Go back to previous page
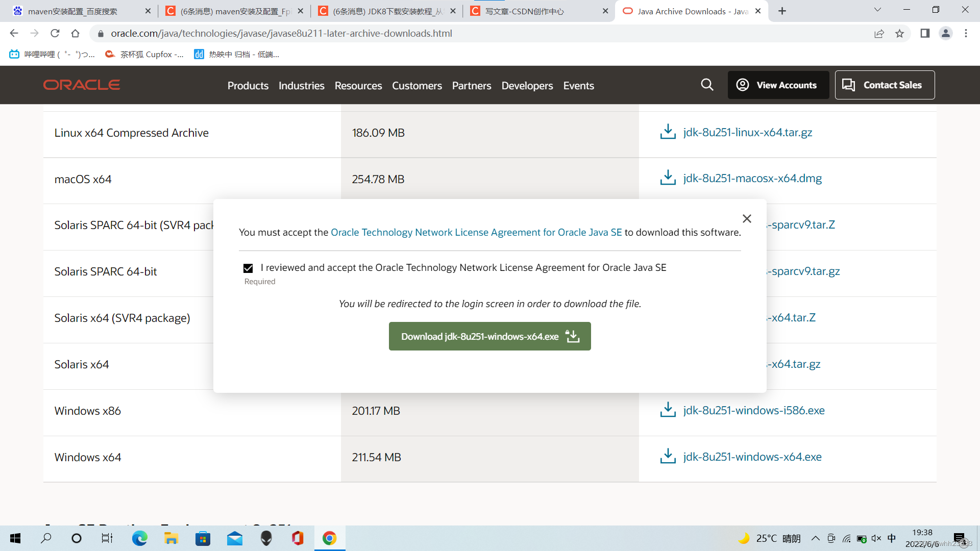980x551 pixels. click(14, 33)
